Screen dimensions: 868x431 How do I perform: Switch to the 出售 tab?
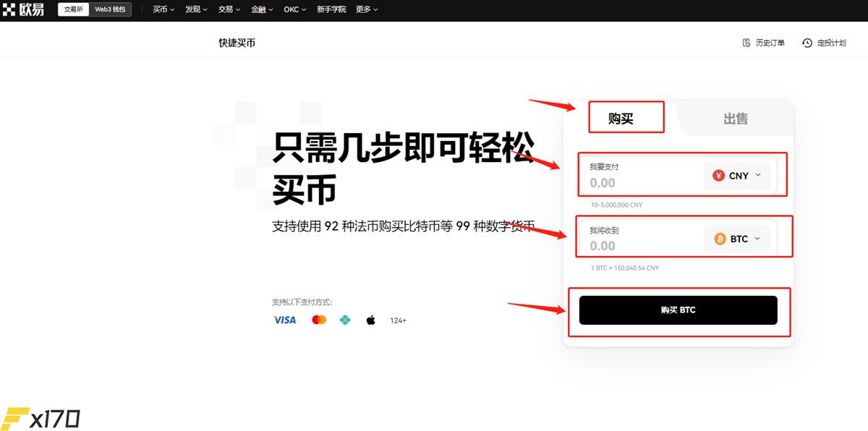736,119
